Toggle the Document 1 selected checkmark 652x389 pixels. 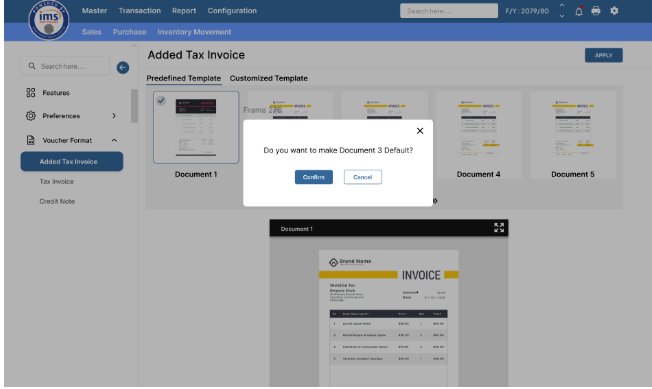tap(161, 101)
